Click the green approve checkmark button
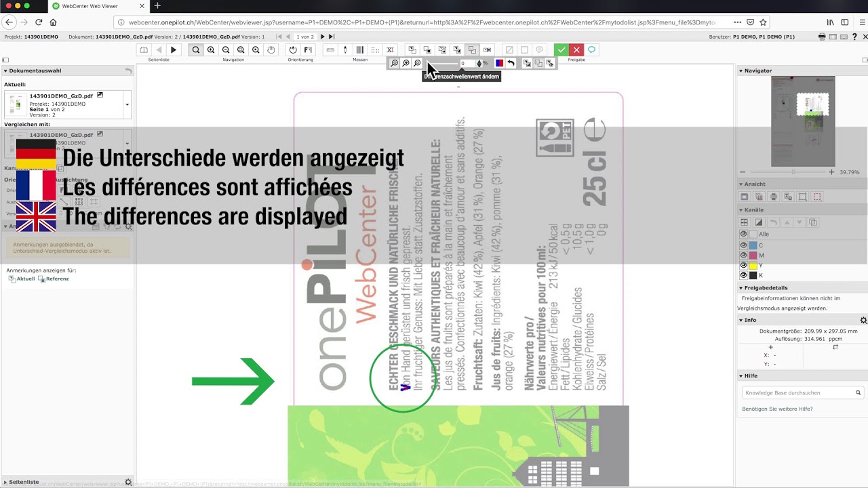The height and width of the screenshot is (488, 868). pyautogui.click(x=561, y=50)
